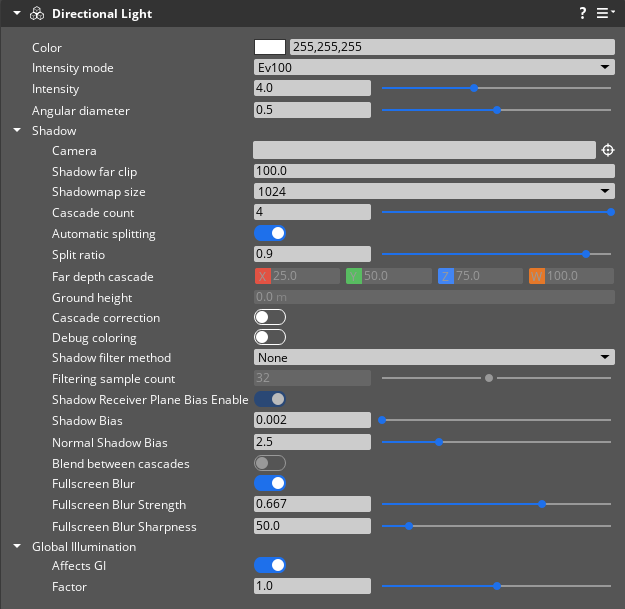This screenshot has width=625, height=609.
Task: Collapse the Global Illumination section
Action: pos(17,547)
